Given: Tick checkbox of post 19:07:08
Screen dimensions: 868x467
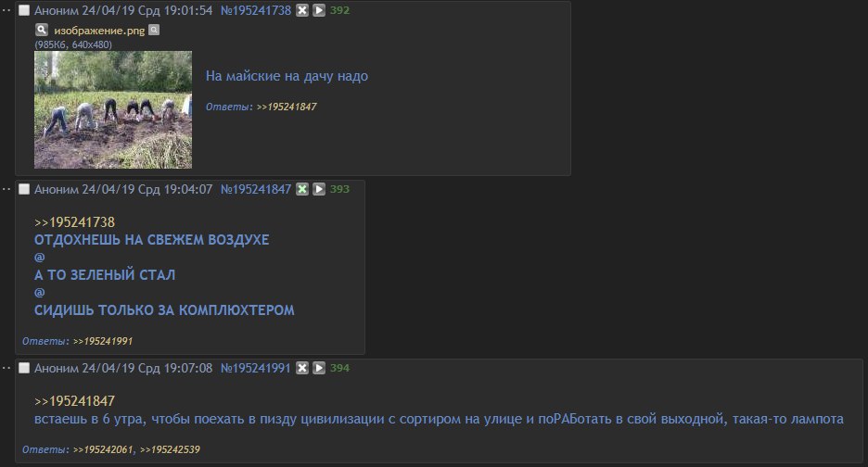Looking at the screenshot, I should (24, 368).
